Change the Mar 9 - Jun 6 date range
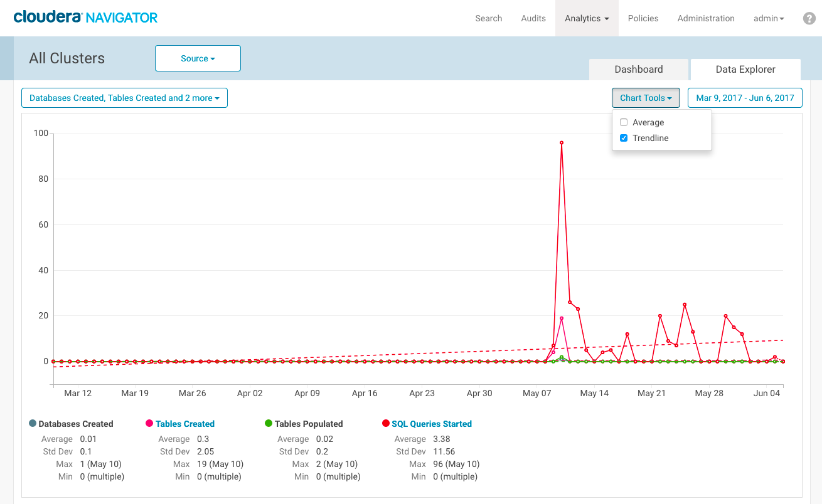 click(x=745, y=98)
